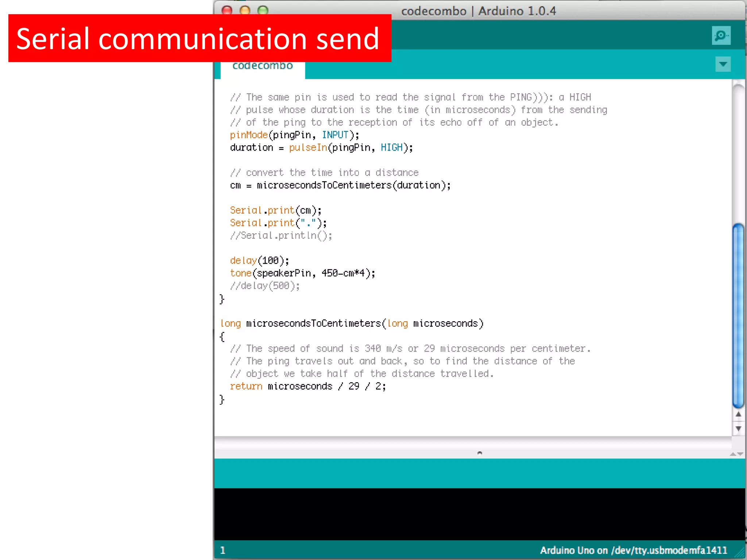The width and height of the screenshot is (747, 560).
Task: Click the black console output area
Action: 479,514
